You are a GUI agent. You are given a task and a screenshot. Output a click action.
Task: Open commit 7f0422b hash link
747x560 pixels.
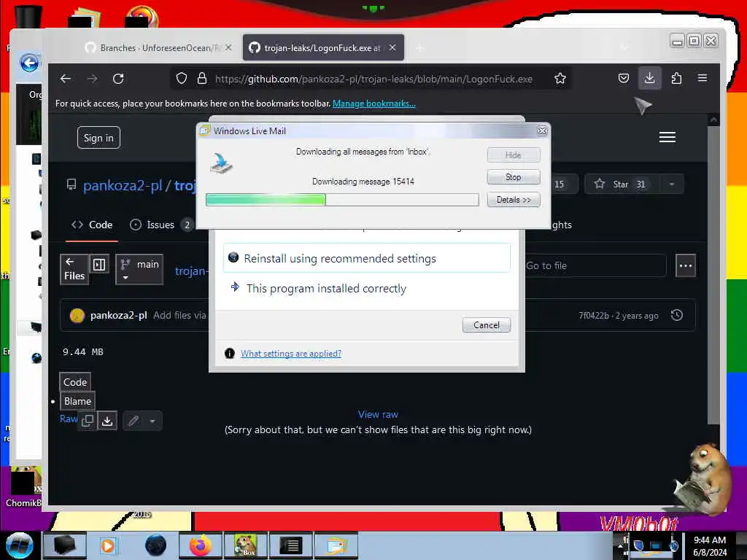pos(594,316)
